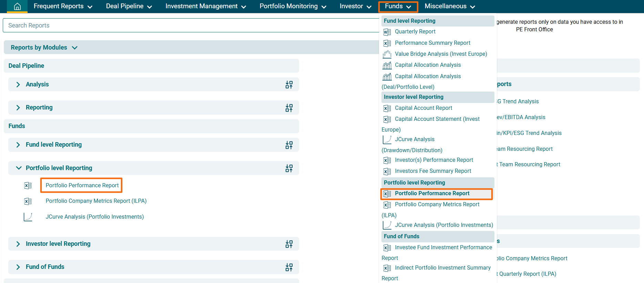Click the Excel icon beside Portfolio Company Metrics Report (ILPA) in left list

click(x=28, y=201)
